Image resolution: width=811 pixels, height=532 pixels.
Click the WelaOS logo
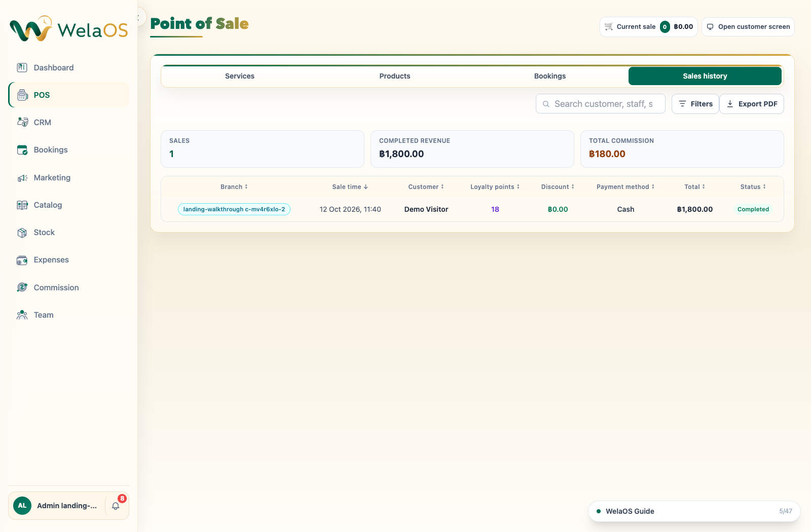tap(69, 29)
